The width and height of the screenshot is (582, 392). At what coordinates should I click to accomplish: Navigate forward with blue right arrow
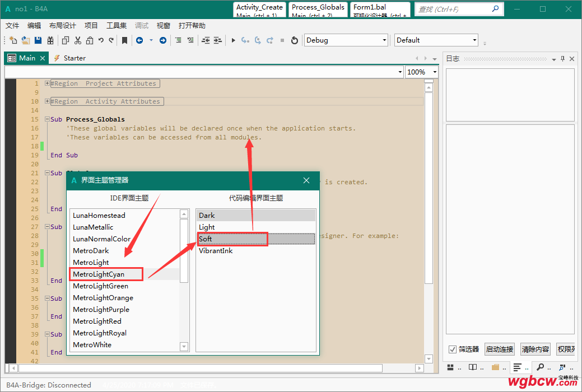pyautogui.click(x=163, y=40)
